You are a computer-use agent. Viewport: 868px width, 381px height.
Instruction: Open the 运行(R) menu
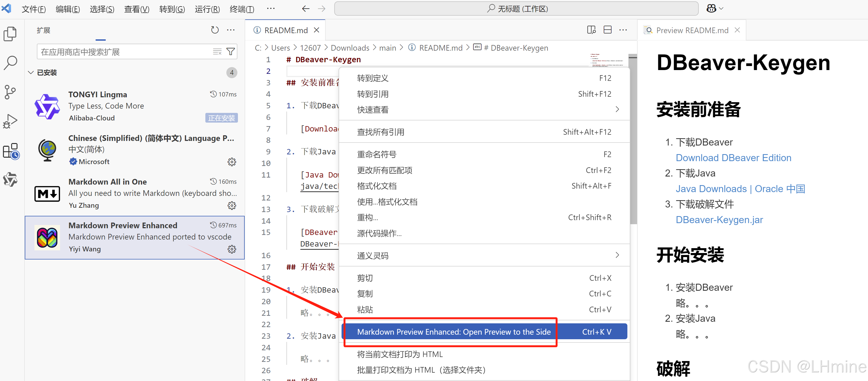(x=207, y=9)
